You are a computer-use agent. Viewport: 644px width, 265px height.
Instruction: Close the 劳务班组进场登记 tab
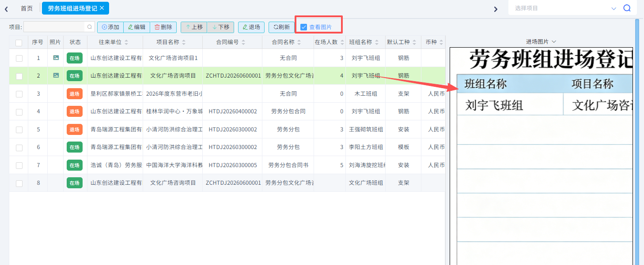click(102, 8)
